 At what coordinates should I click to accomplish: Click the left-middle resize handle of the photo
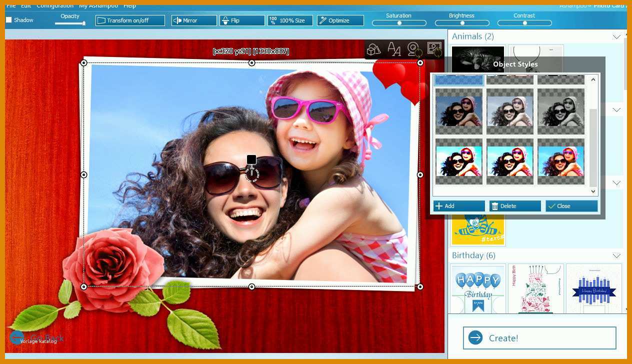point(84,175)
